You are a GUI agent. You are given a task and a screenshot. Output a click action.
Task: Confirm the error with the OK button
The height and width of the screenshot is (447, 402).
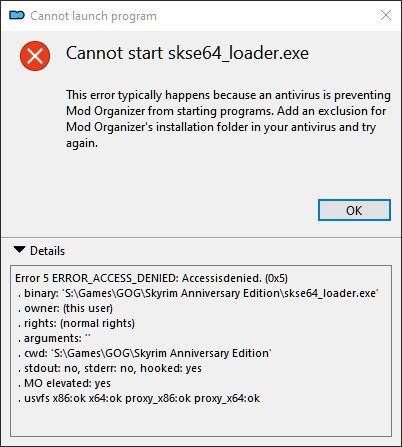click(x=354, y=210)
